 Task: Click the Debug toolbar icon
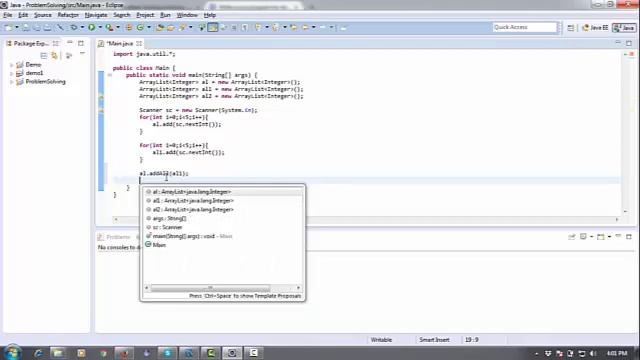point(74,27)
